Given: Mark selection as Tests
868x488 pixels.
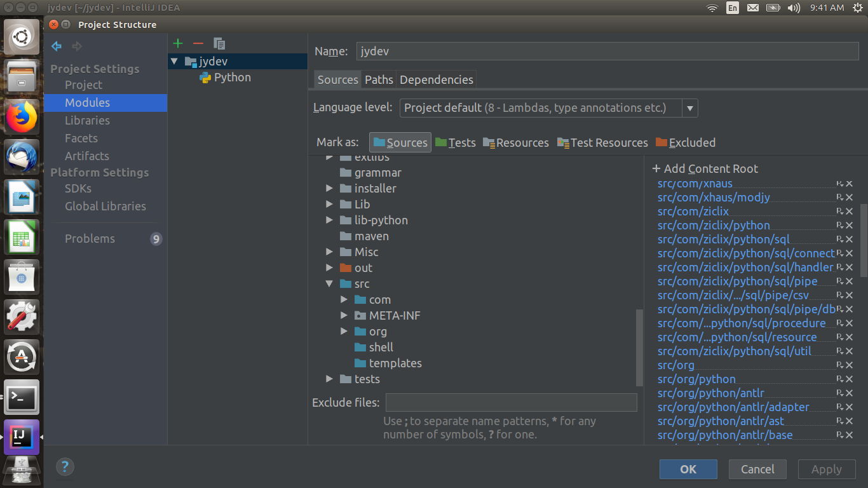Looking at the screenshot, I should tap(455, 142).
